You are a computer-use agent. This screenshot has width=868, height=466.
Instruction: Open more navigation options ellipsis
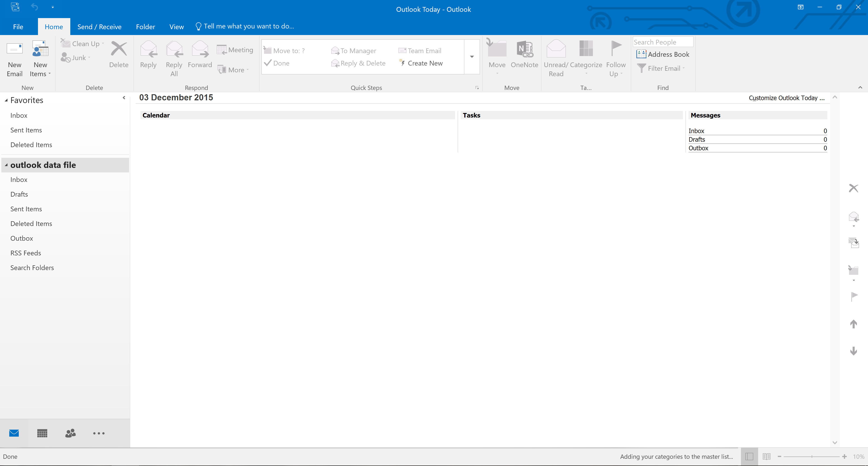click(x=99, y=433)
